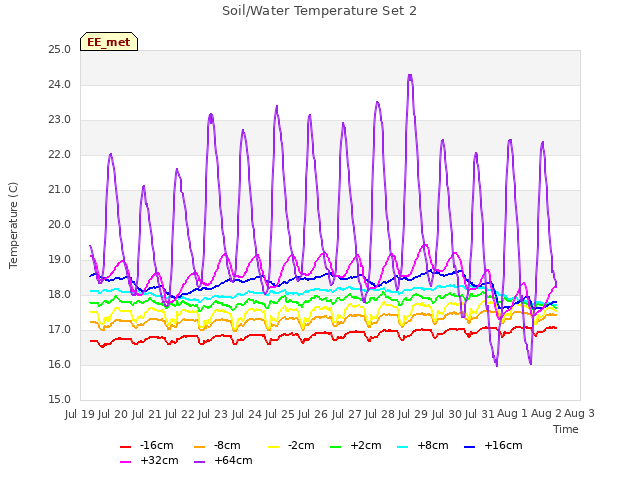This screenshot has width=640, height=480.
Task: Click the Jul 21 x-axis date label
Action: point(147,414)
